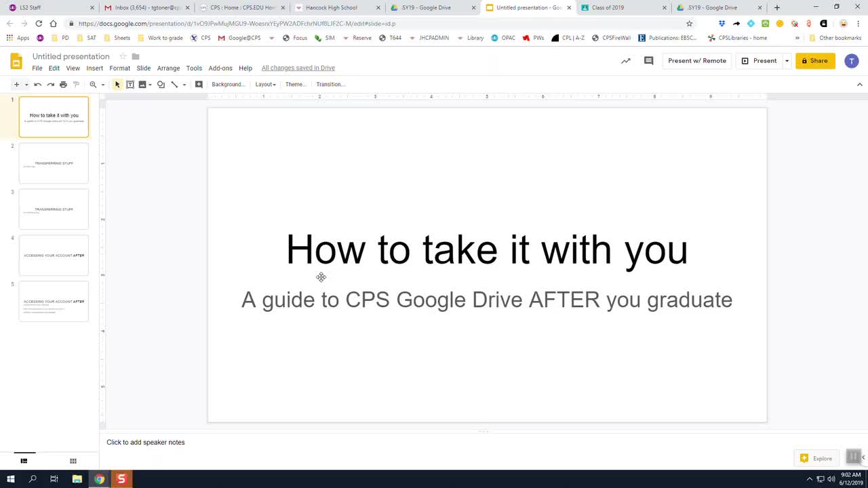Click the Undo arrow icon

click(38, 85)
